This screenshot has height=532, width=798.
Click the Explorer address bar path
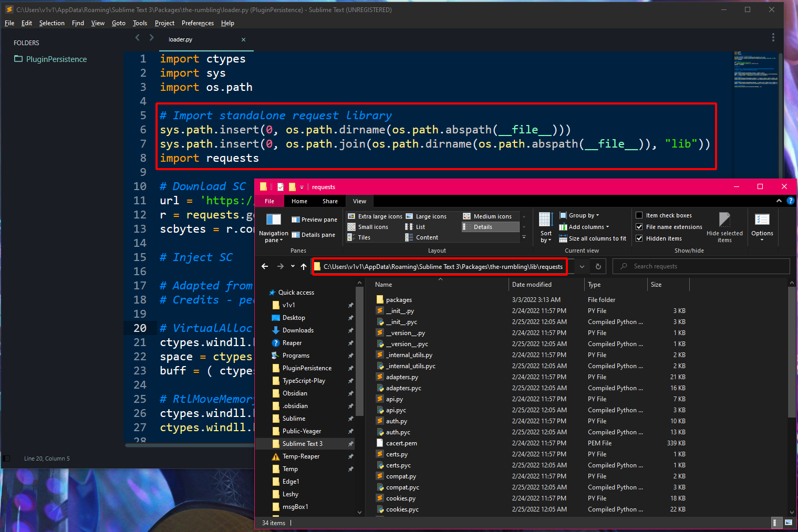[443, 267]
